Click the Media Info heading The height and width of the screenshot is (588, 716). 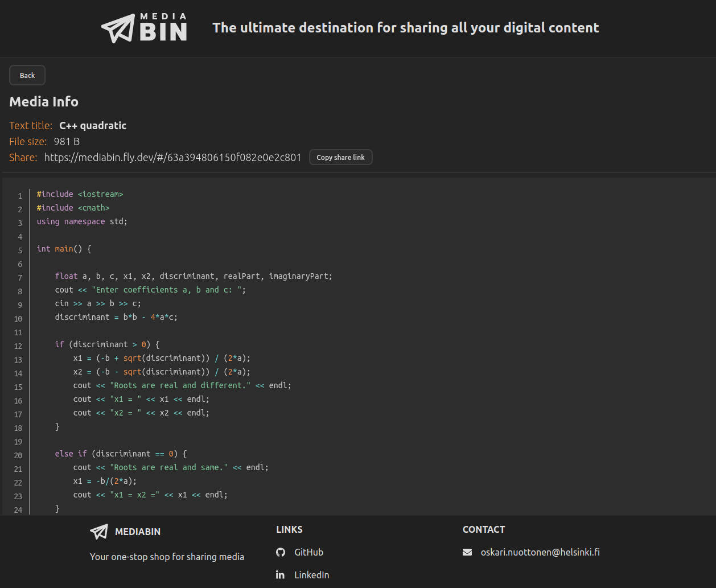(44, 102)
